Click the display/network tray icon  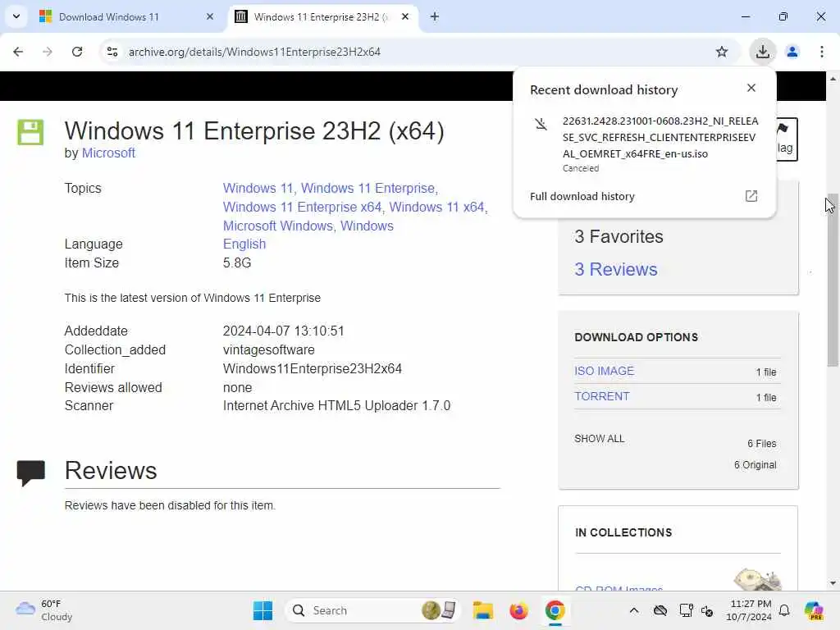pyautogui.click(x=686, y=610)
